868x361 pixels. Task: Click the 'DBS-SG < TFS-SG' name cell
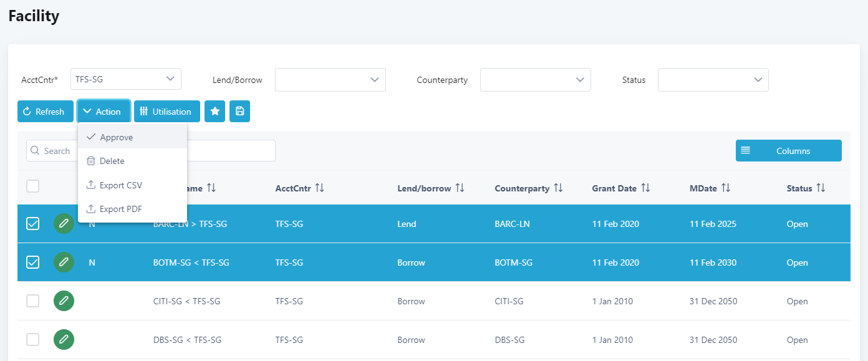[187, 340]
